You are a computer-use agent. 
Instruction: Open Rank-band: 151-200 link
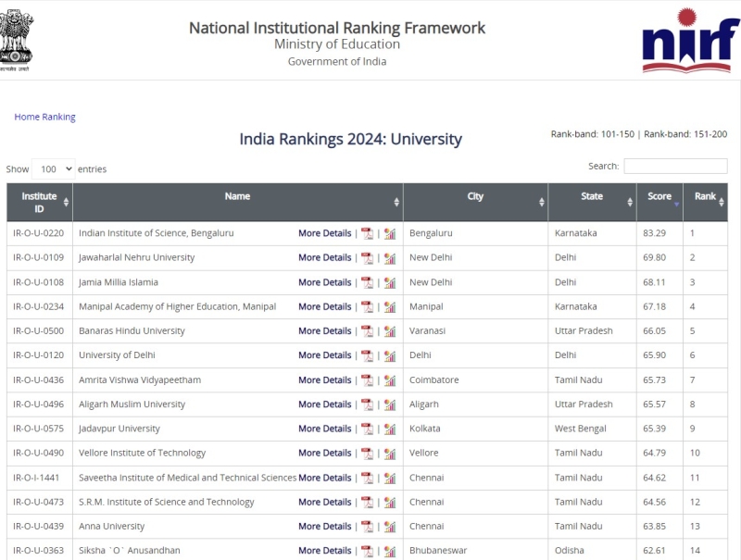point(685,134)
